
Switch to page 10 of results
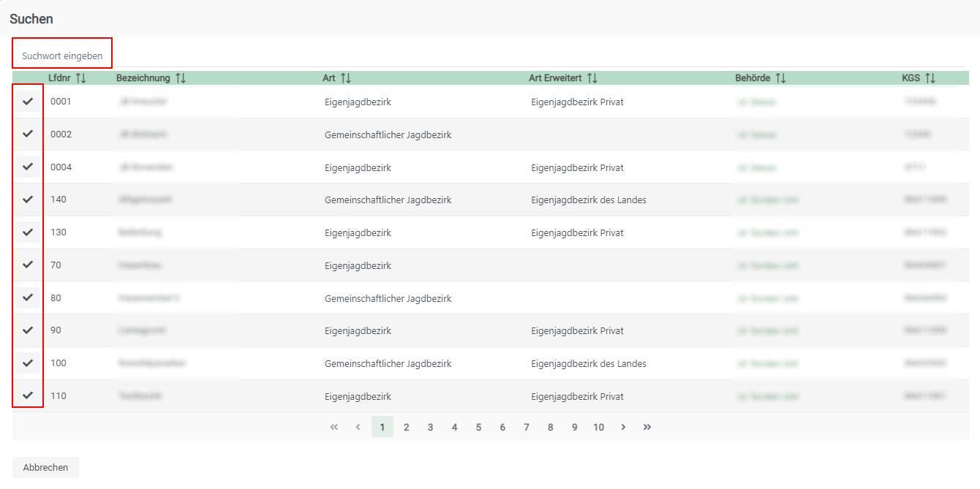(598, 427)
